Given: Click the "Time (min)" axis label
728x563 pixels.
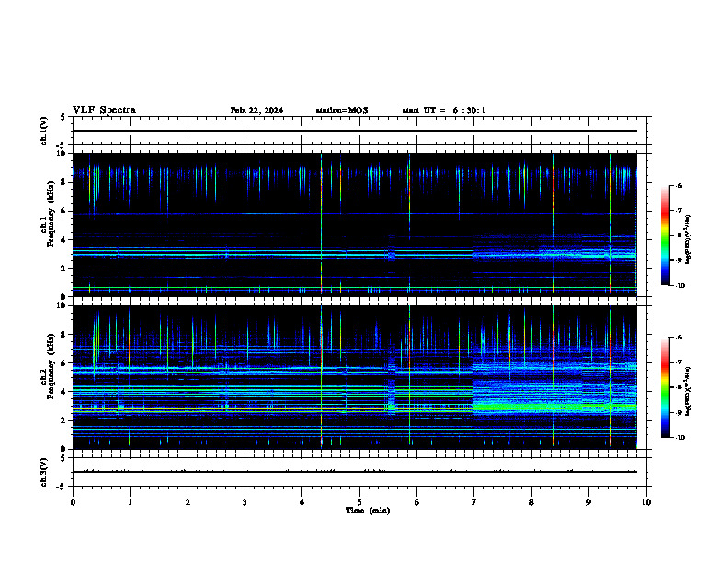Looking at the screenshot, I should [368, 511].
